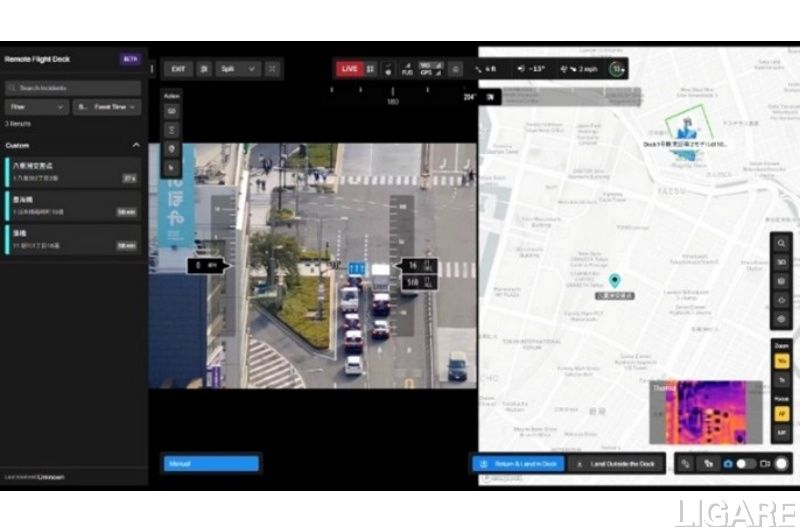Enable AF auto focus mode
800x532 pixels.
781,414
